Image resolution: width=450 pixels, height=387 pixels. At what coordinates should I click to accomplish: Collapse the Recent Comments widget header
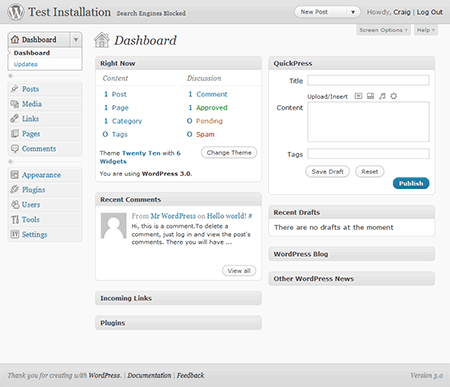click(x=178, y=199)
